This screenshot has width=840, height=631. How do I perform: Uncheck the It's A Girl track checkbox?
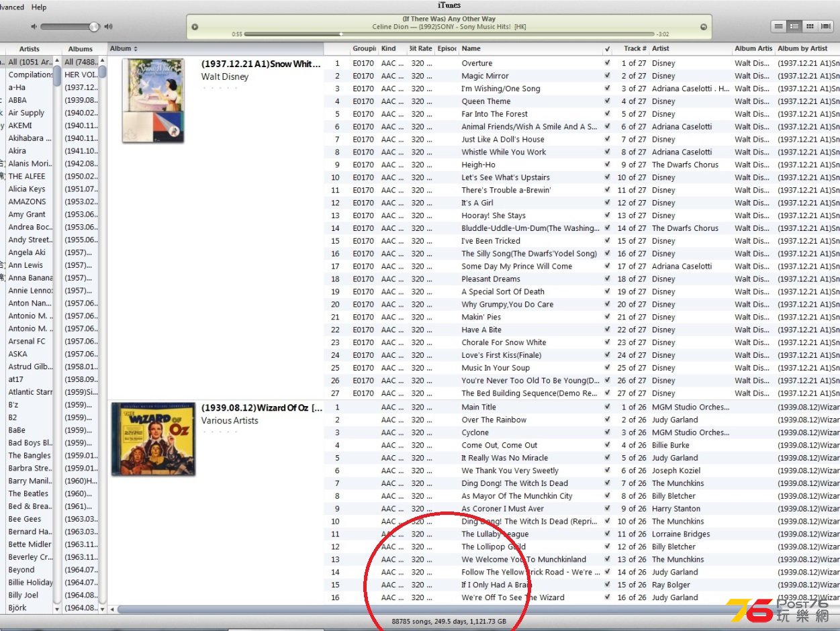tap(608, 203)
